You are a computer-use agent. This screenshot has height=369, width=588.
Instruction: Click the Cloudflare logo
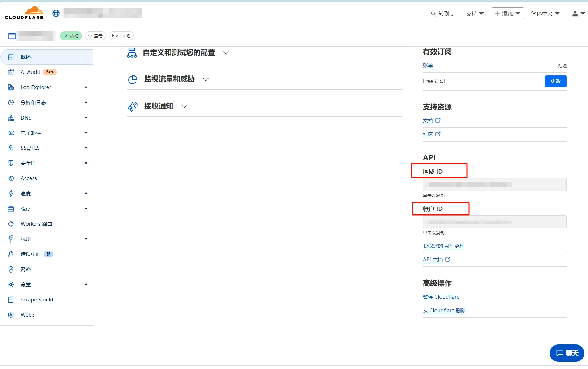tap(24, 13)
